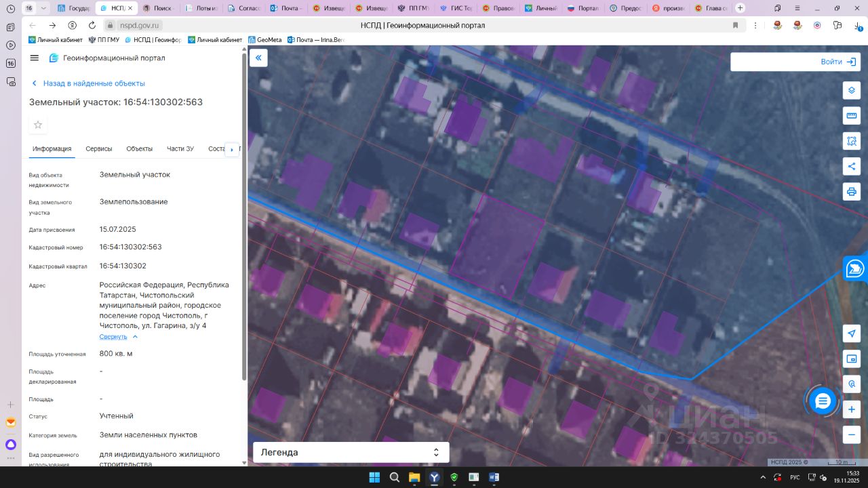Close the active НСПД browser tab
The height and width of the screenshot is (488, 868).
pos(130,8)
